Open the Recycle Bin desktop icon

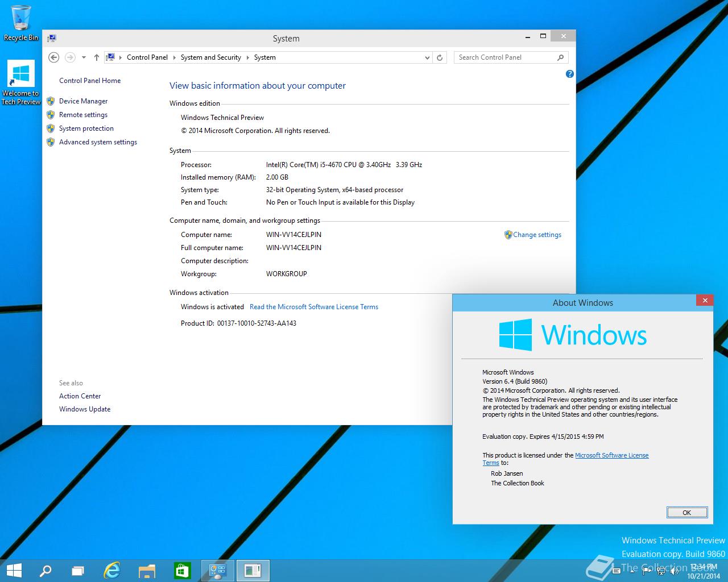click(21, 23)
